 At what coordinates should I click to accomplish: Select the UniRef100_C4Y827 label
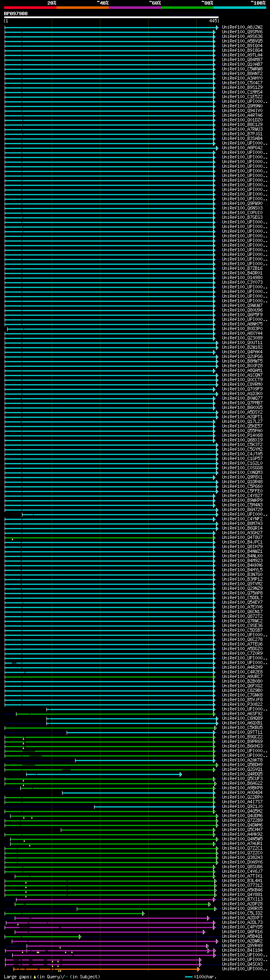point(242,496)
